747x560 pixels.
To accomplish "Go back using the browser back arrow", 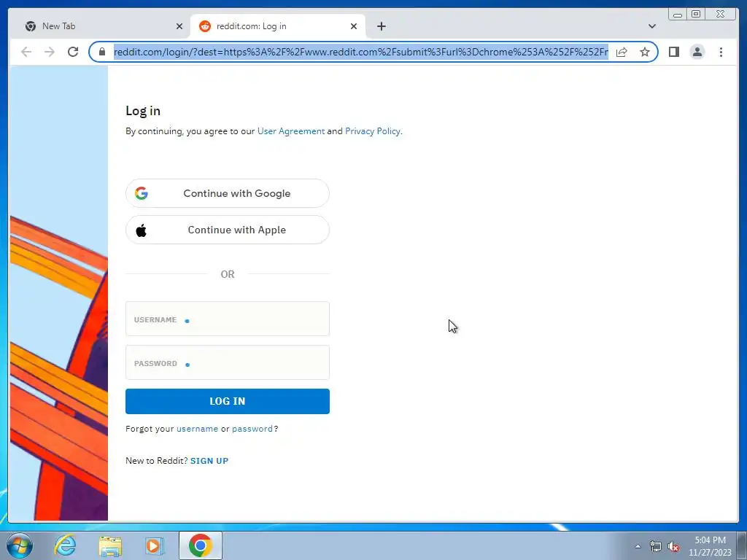I will coord(26,52).
